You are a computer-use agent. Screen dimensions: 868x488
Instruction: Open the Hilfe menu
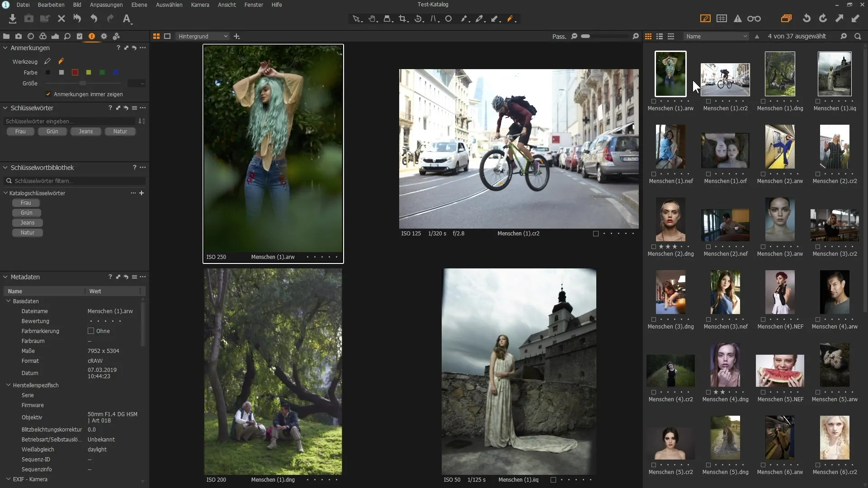point(277,5)
